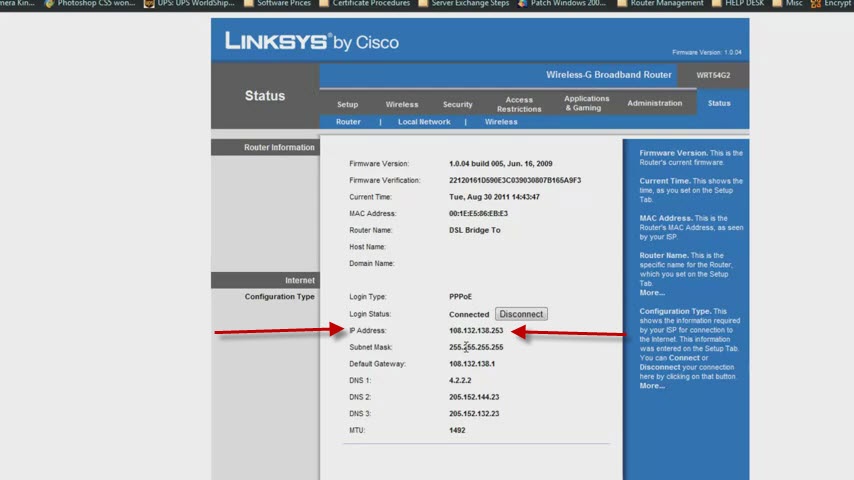
Task: Open the Patch Windows bookmark icon
Action: (522, 3)
